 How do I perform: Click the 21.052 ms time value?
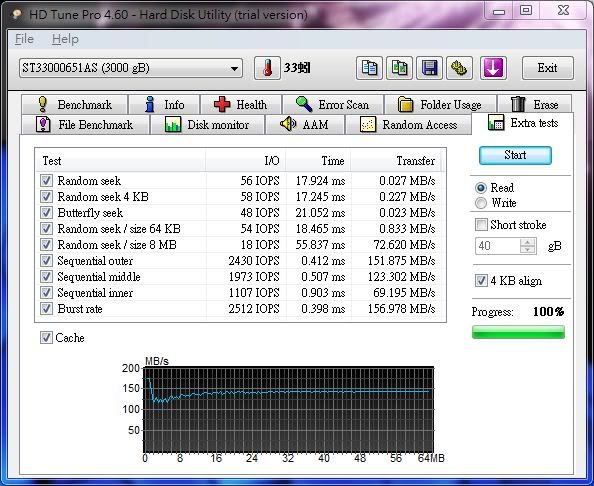[320, 213]
